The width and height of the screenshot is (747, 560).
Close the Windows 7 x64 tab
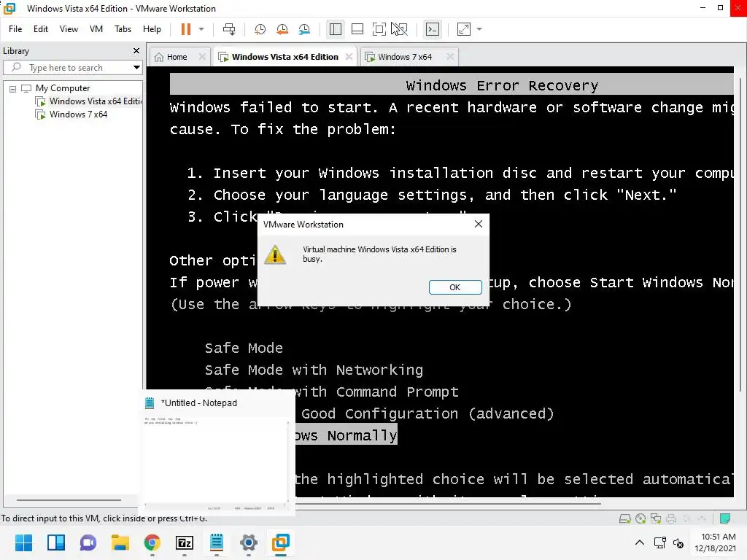pyautogui.click(x=449, y=57)
